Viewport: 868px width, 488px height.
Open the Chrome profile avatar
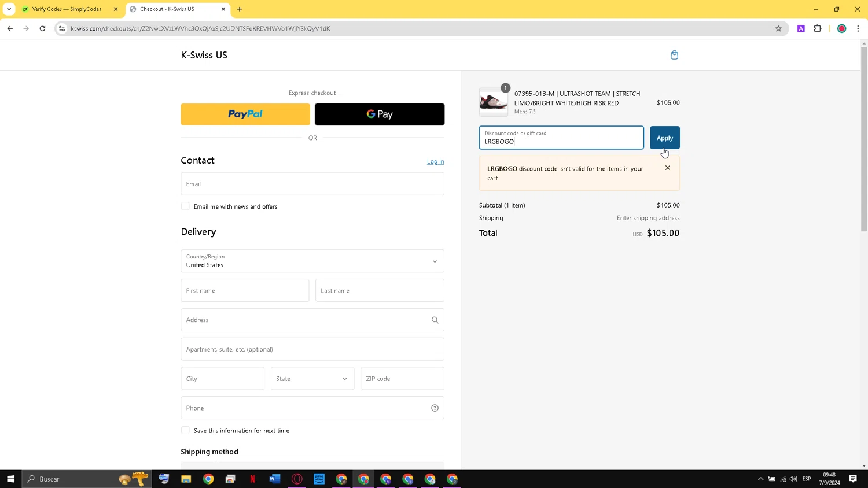click(x=841, y=28)
